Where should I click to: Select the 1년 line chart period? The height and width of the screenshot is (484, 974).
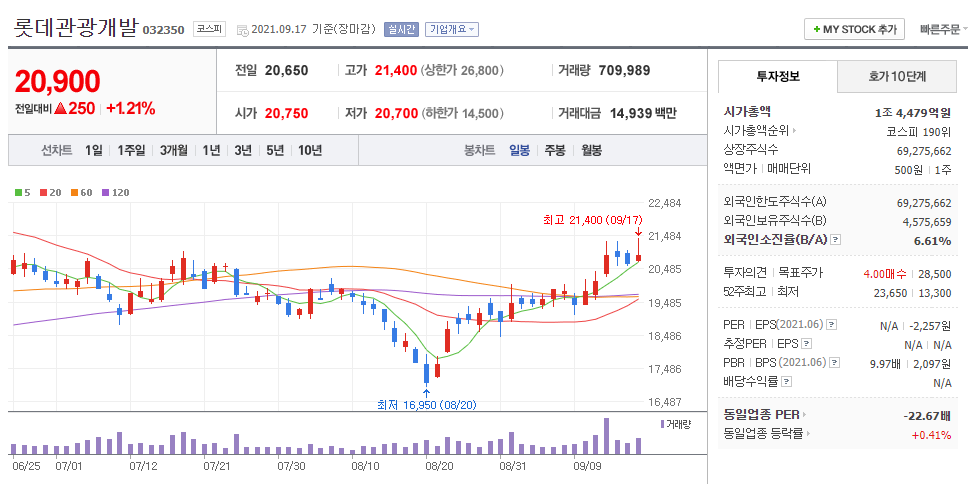pos(211,150)
